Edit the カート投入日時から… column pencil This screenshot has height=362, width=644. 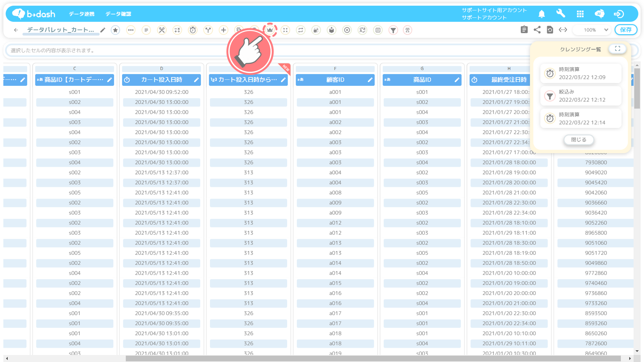click(283, 80)
